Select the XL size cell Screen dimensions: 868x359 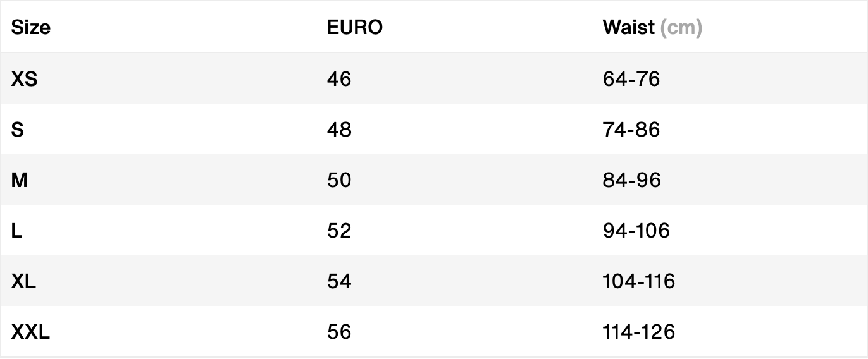23,281
